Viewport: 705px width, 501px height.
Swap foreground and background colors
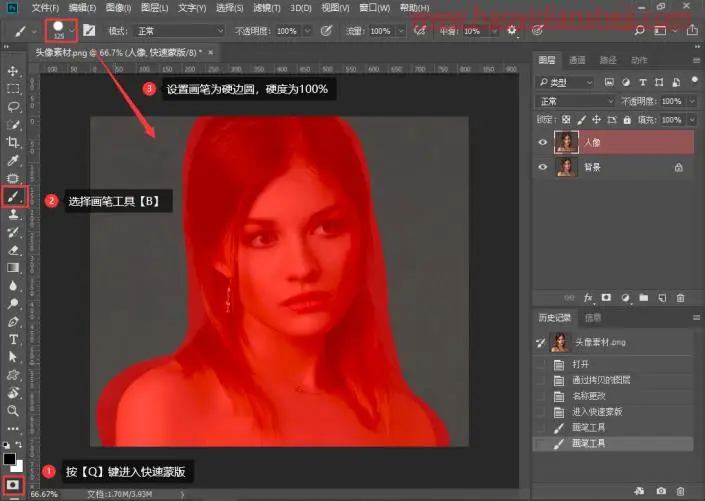pos(19,444)
